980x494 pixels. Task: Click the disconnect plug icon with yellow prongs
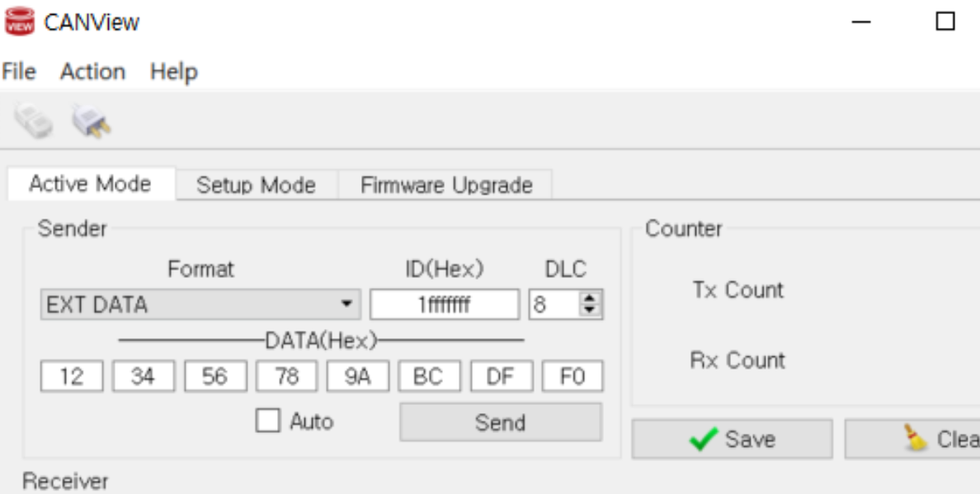click(92, 120)
